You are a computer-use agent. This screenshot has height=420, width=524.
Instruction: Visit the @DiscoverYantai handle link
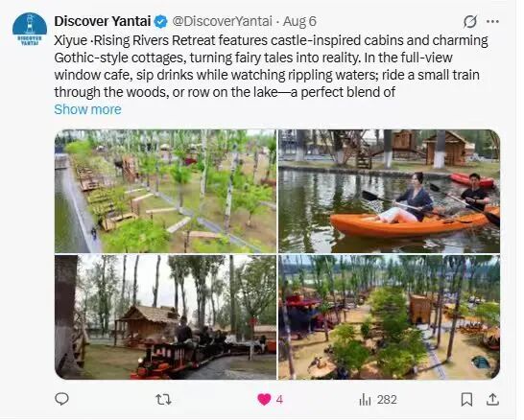coord(223,21)
